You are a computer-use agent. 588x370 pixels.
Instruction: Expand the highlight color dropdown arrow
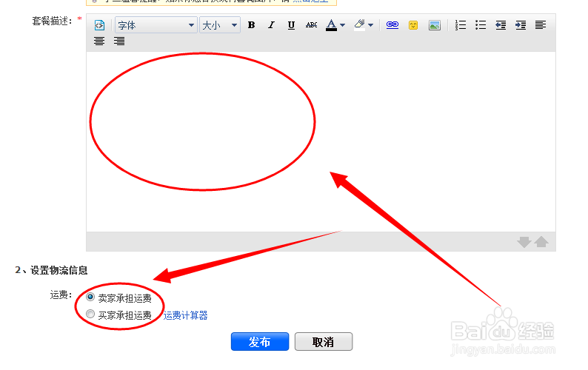pyautogui.click(x=370, y=25)
